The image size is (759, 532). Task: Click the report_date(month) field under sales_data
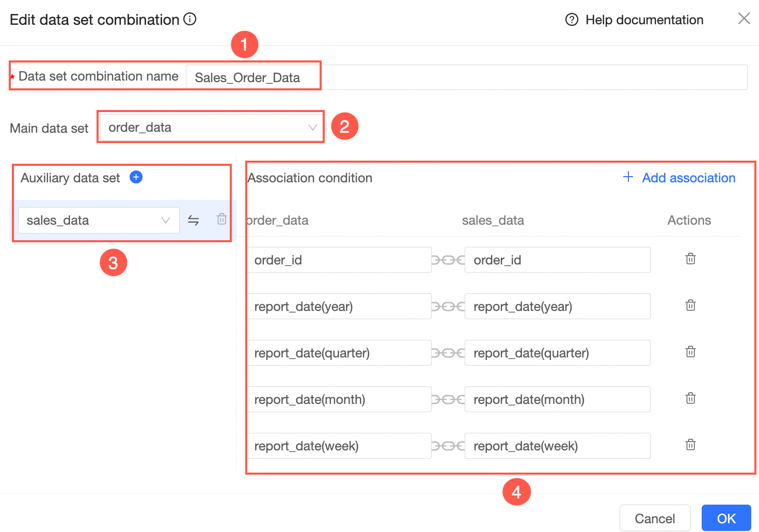[x=557, y=399]
